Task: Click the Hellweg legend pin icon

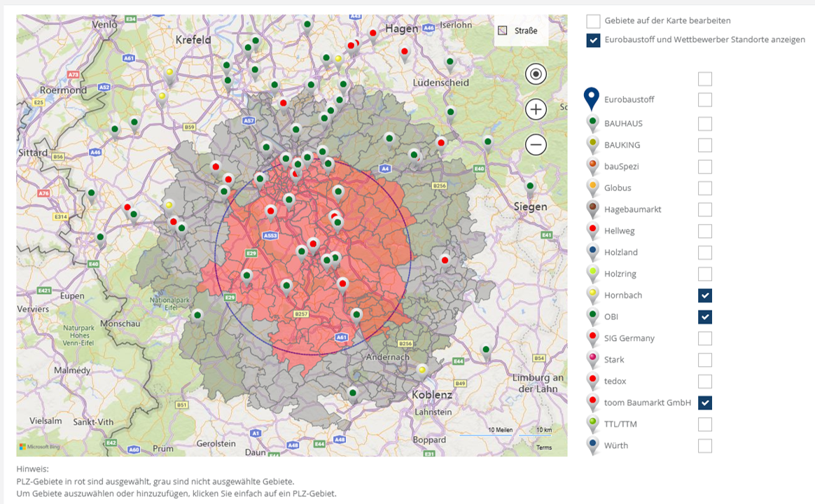Action: (x=592, y=231)
